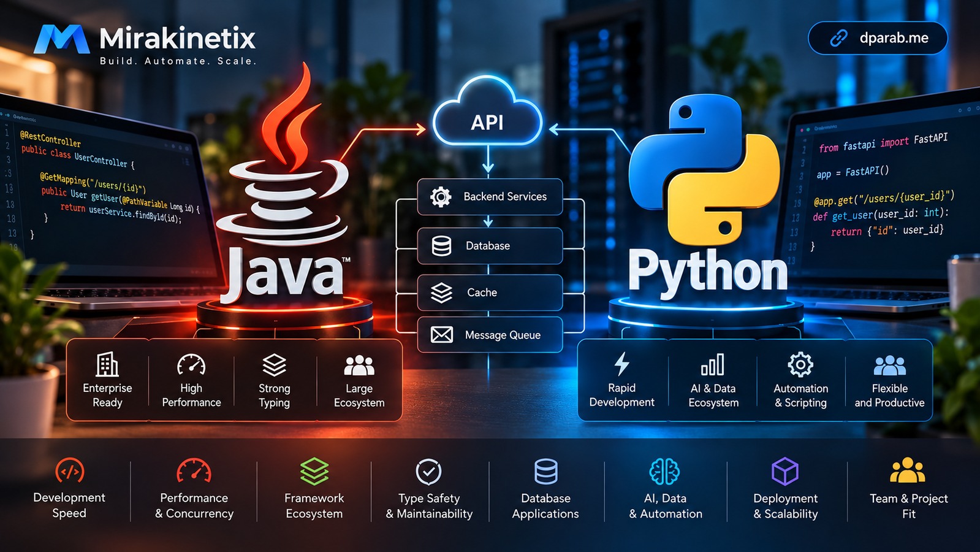Click the Database Applications cylinder icon

545,472
